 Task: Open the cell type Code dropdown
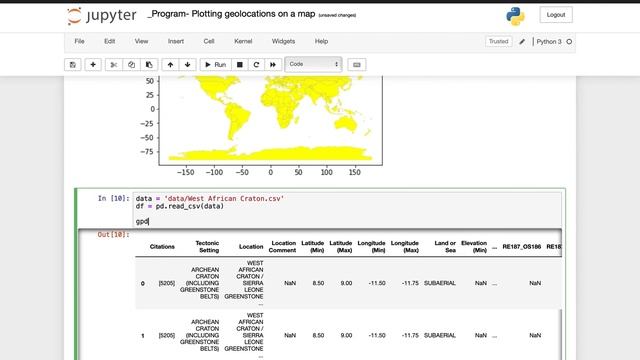coord(313,64)
